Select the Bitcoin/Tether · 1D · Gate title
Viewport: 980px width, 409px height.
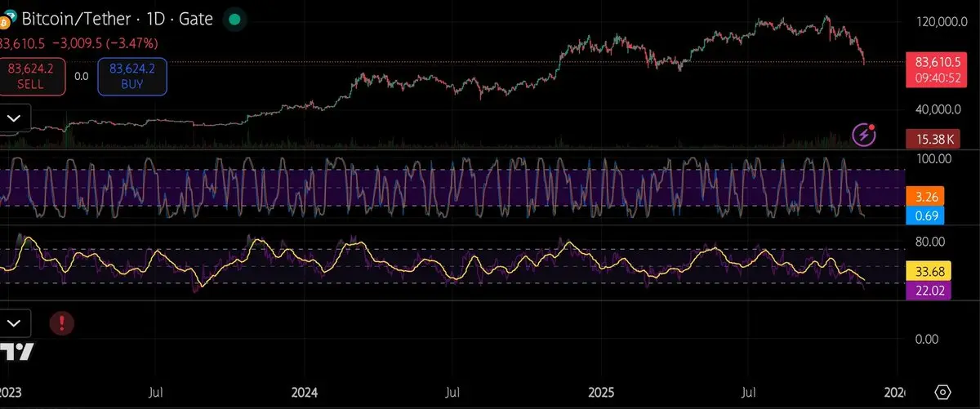coord(117,18)
